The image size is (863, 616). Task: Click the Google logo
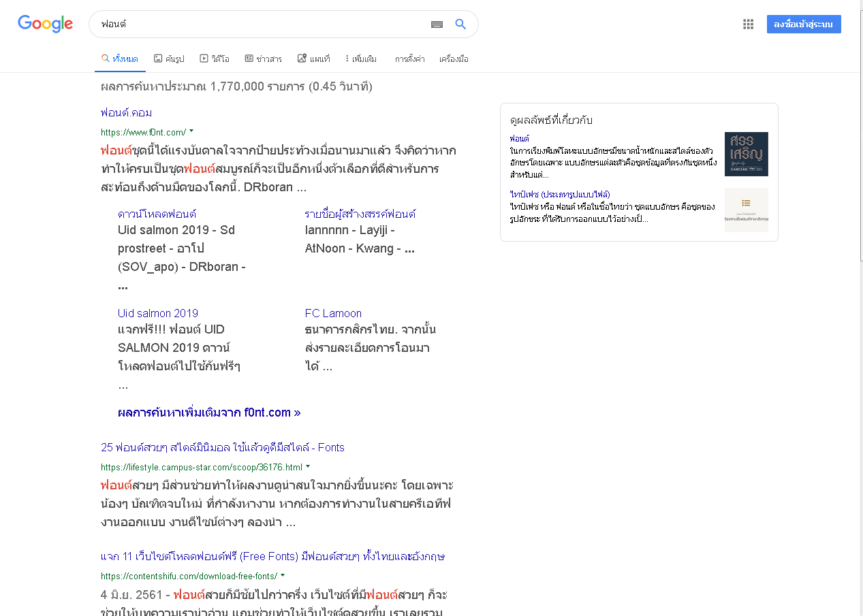coord(45,24)
